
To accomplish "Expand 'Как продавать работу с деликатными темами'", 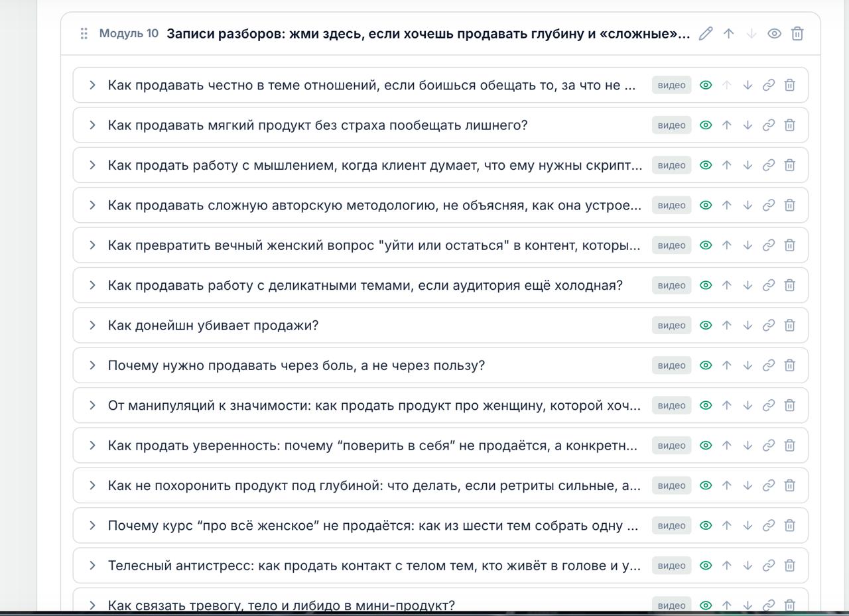I will [92, 285].
